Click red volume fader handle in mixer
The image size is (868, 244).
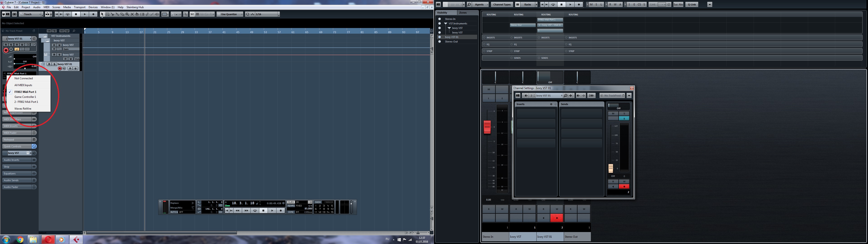pyautogui.click(x=487, y=127)
